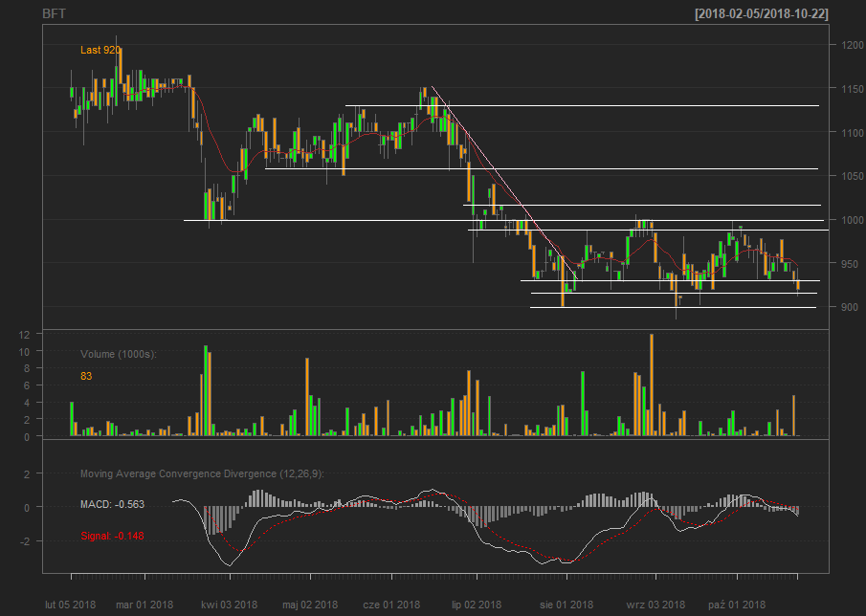Click the 'cze 01 2018' date label
Image resolution: width=866 pixels, height=616 pixels.
[x=391, y=605]
